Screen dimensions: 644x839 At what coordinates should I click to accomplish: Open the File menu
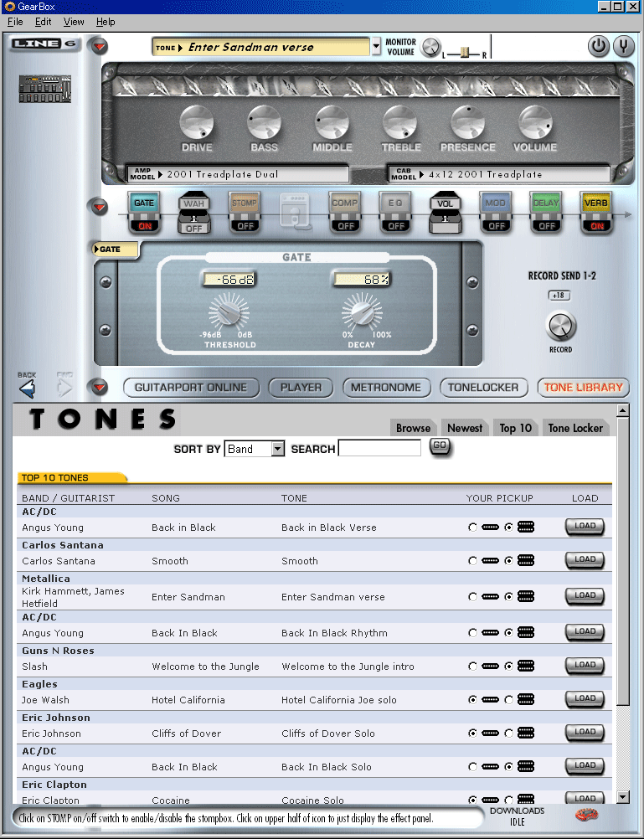(x=15, y=22)
